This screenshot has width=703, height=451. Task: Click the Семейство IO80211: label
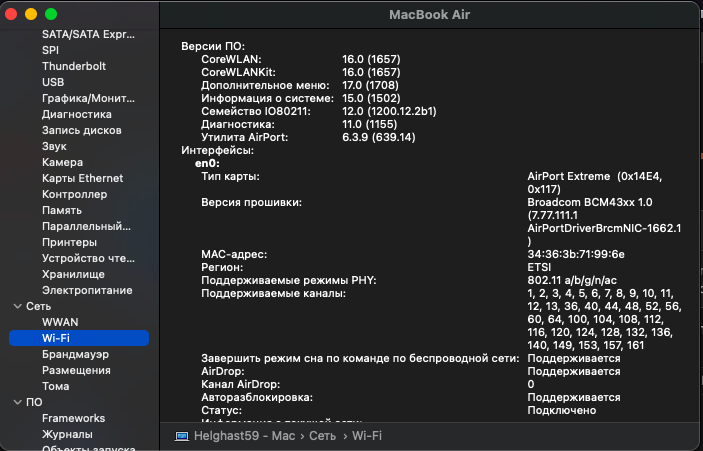click(256, 111)
